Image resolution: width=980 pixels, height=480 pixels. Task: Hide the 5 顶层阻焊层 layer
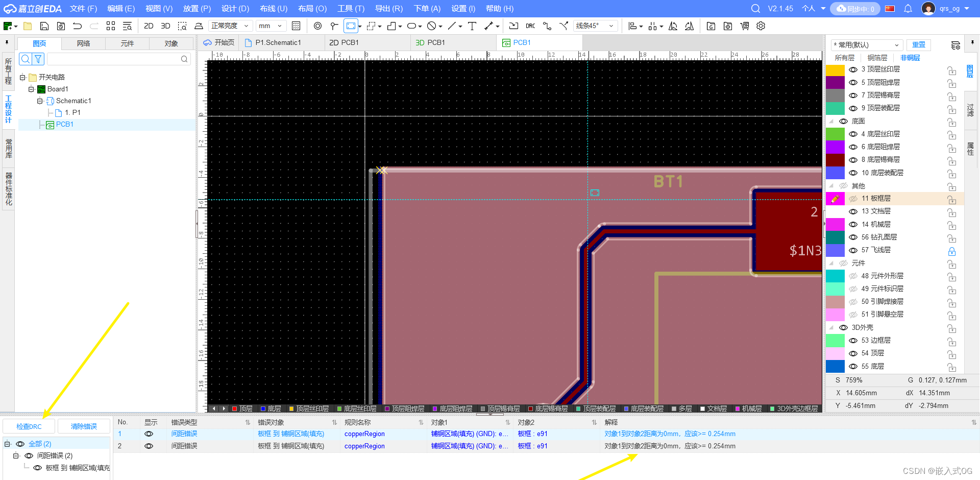853,82
